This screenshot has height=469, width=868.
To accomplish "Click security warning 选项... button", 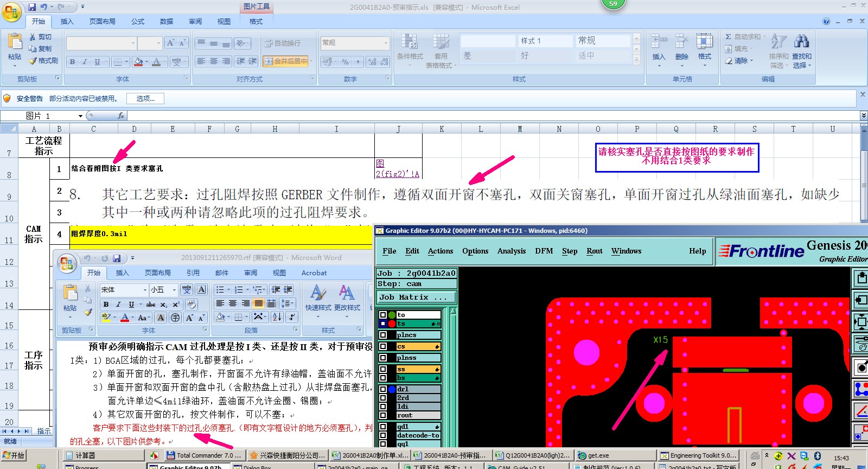I will click(145, 99).
